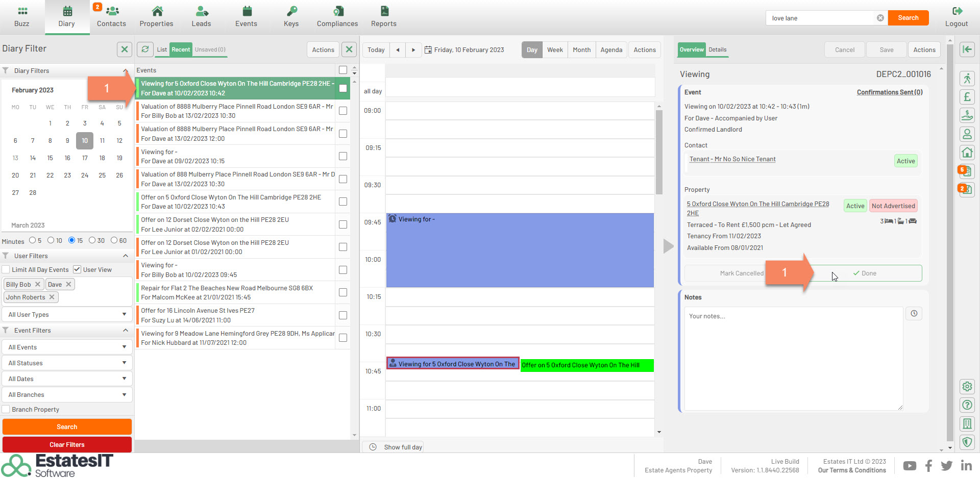
Task: Click the help question mark icon
Action: tap(967, 405)
